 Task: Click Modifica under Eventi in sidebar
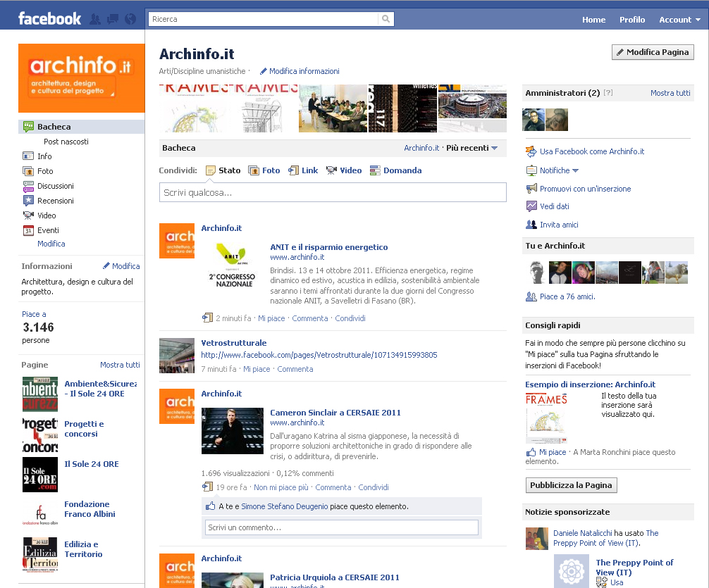(x=51, y=244)
